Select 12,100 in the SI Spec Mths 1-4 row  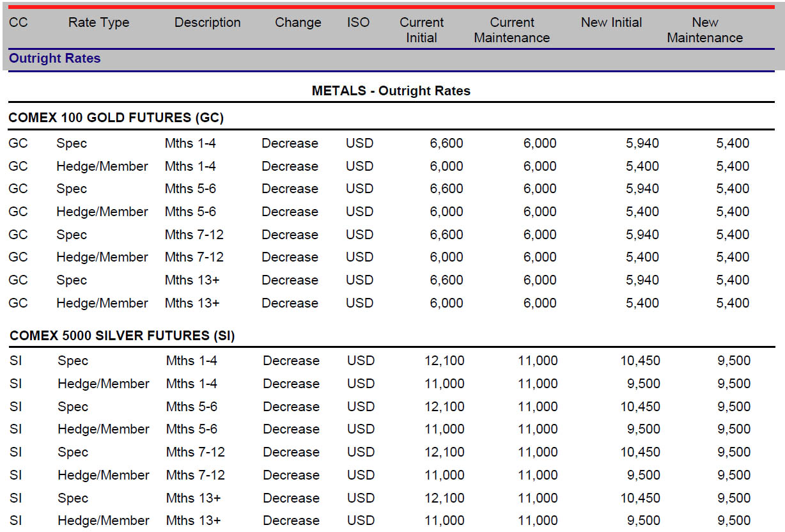pyautogui.click(x=445, y=361)
